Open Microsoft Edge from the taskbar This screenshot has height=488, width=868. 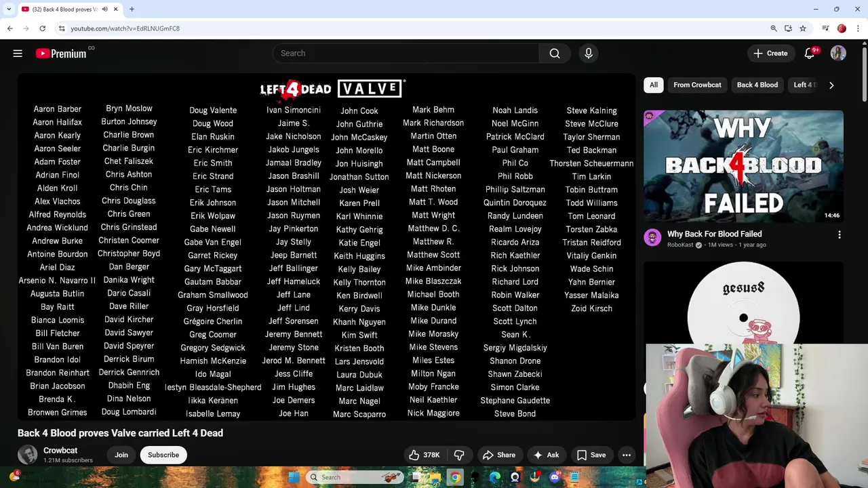point(495,477)
